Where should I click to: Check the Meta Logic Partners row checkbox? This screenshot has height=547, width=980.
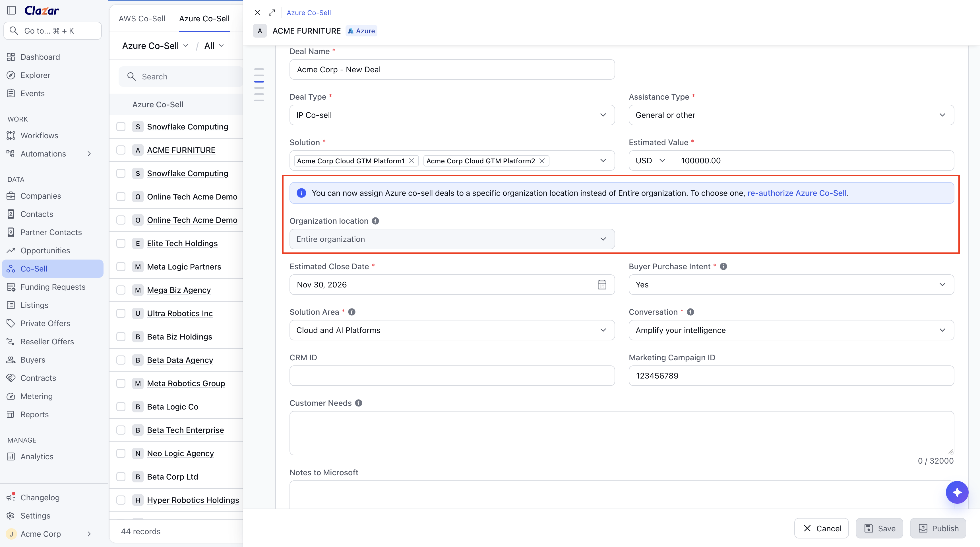[121, 266]
